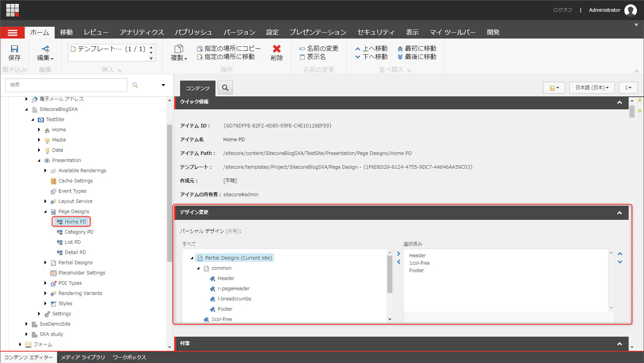Viewport: 644px width, 363px height.
Task: Click the Duplicate (複製) icon
Action: (179, 49)
